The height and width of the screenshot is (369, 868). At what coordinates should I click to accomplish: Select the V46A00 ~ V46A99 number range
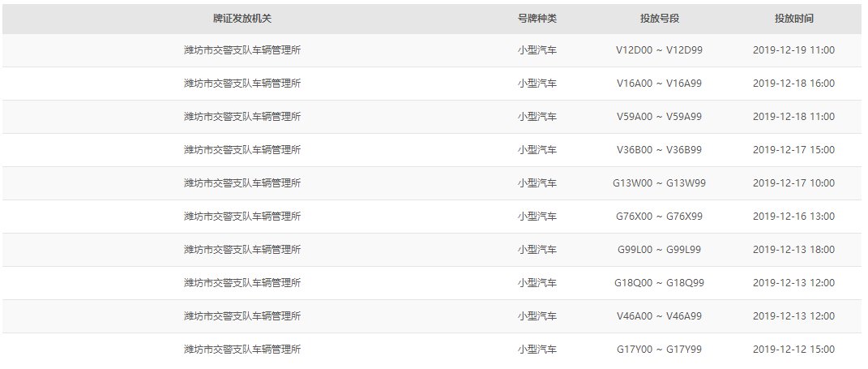coord(659,316)
